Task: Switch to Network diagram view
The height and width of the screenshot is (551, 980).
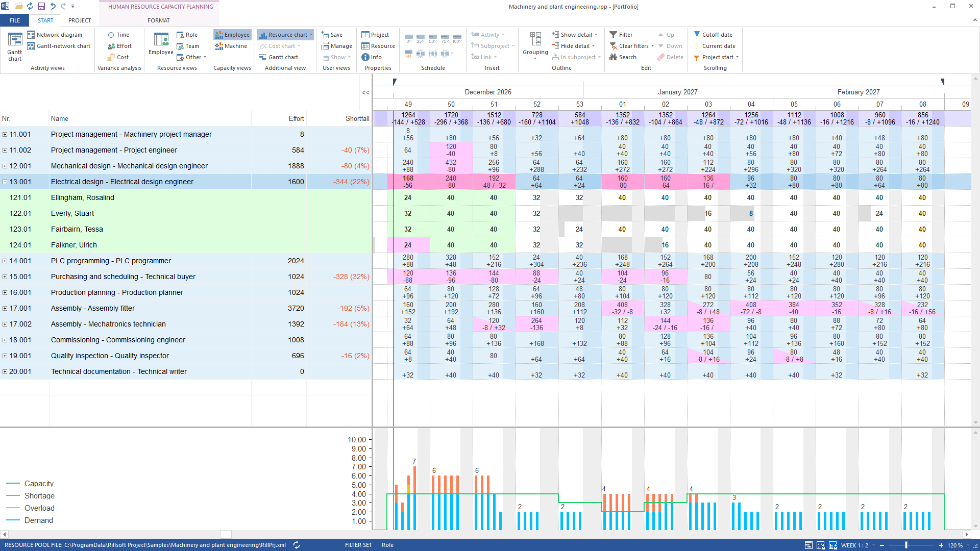Action: click(55, 35)
